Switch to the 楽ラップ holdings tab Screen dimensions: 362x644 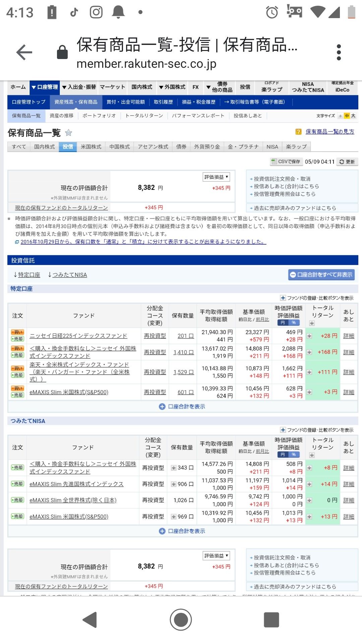point(296,147)
